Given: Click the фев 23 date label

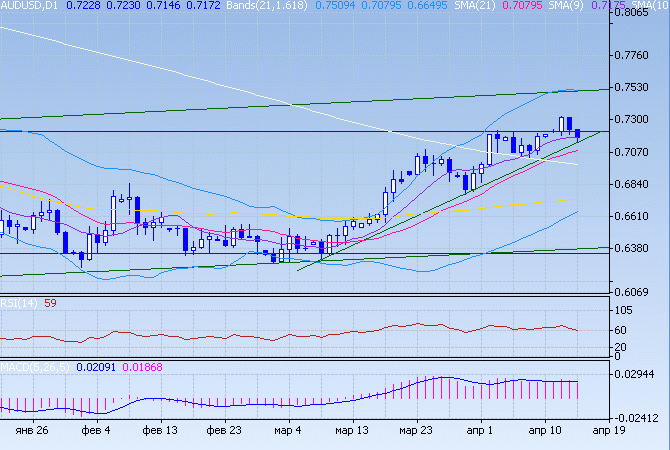Looking at the screenshot, I should tap(225, 430).
